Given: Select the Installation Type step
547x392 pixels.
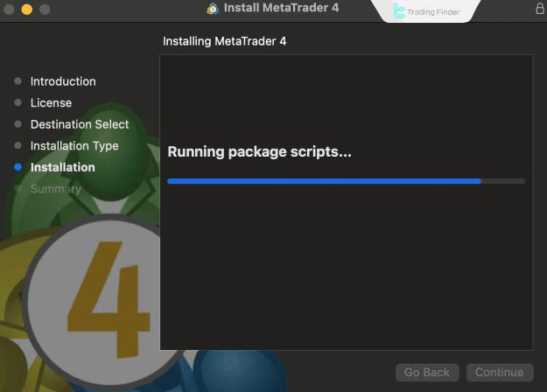Looking at the screenshot, I should [74, 146].
